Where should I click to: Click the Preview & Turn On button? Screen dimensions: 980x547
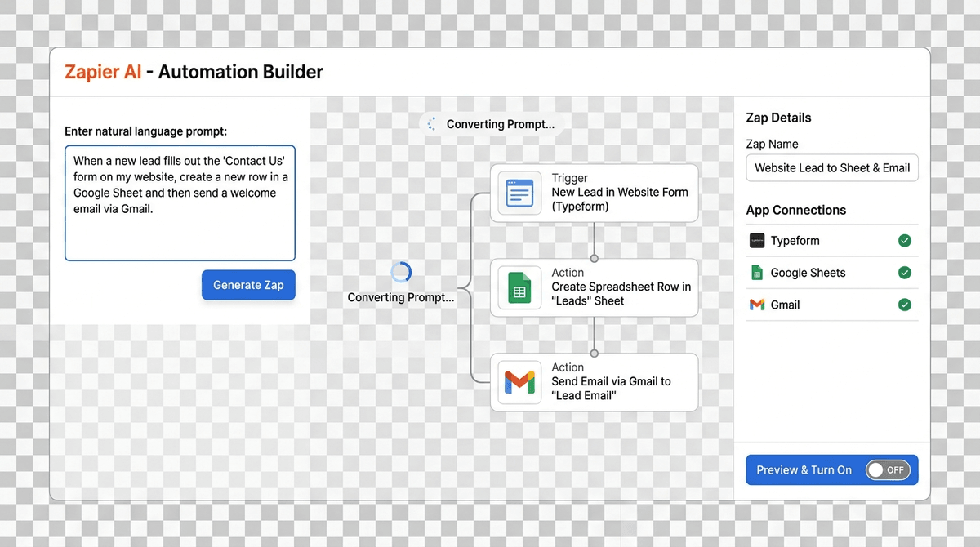804,470
